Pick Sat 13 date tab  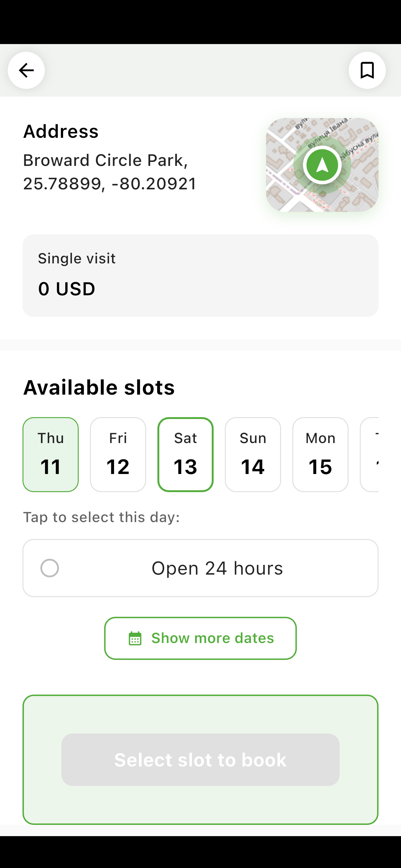[186, 455]
